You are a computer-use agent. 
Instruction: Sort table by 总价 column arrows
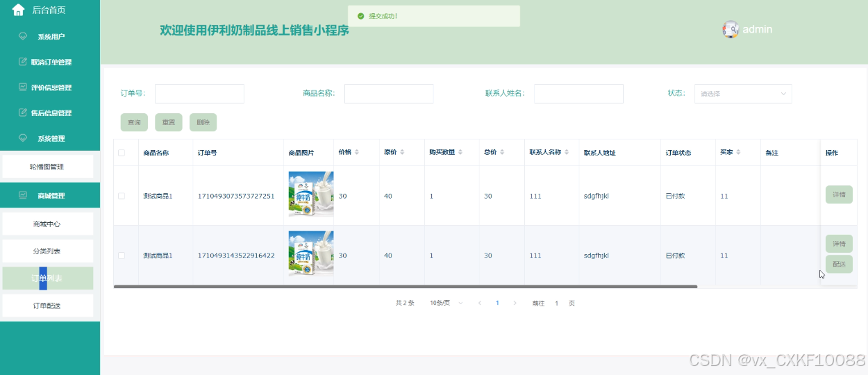(502, 152)
